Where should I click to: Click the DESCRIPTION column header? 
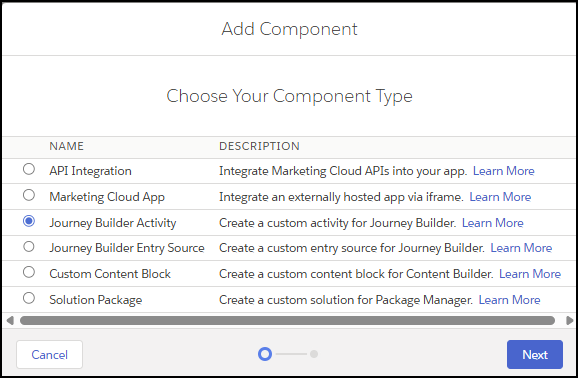[260, 146]
